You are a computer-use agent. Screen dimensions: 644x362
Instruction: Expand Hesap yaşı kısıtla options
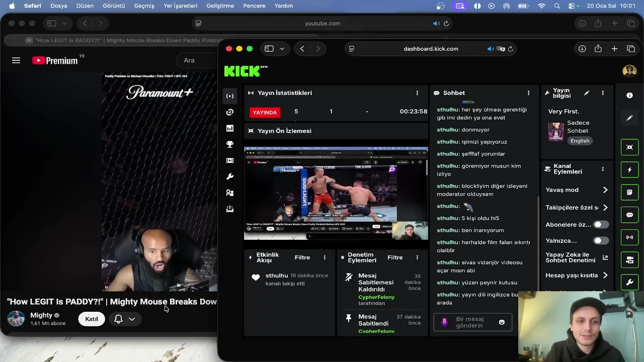[605, 276]
